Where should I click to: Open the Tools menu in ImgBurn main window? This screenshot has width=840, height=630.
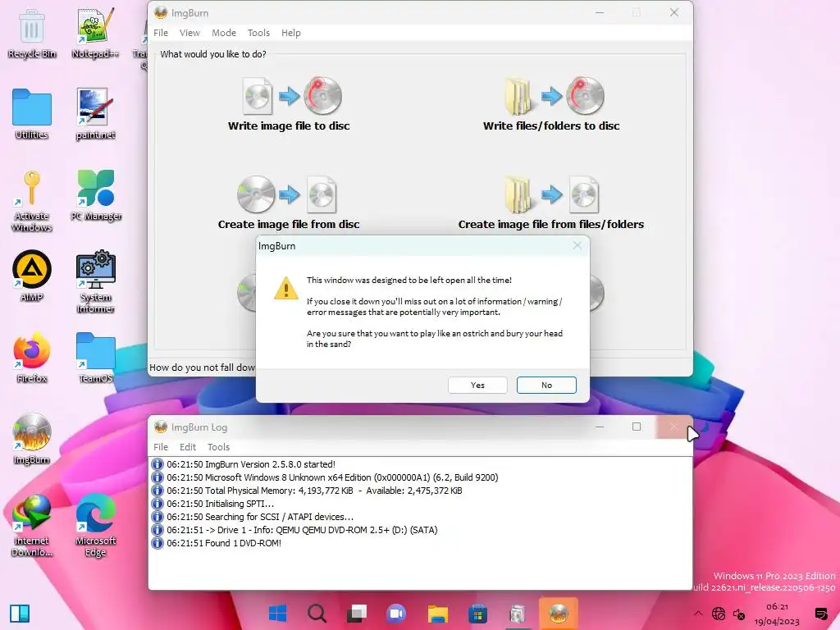(x=258, y=33)
